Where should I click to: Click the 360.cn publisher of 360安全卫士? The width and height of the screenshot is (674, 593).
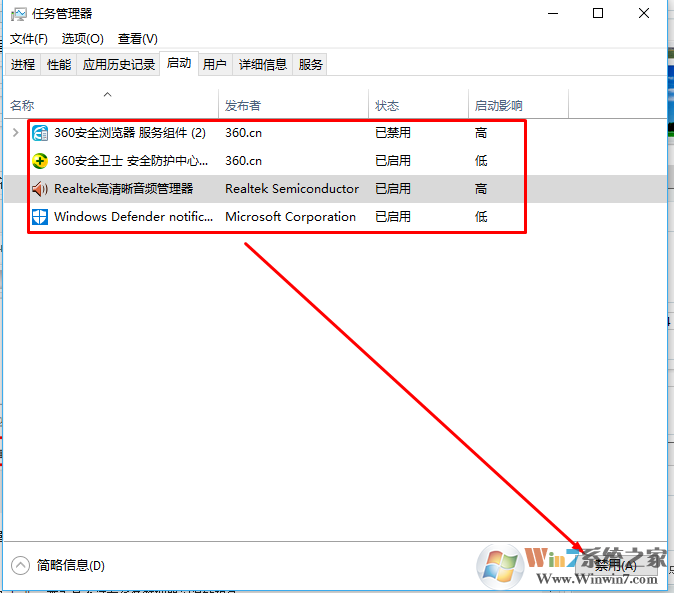pos(243,161)
